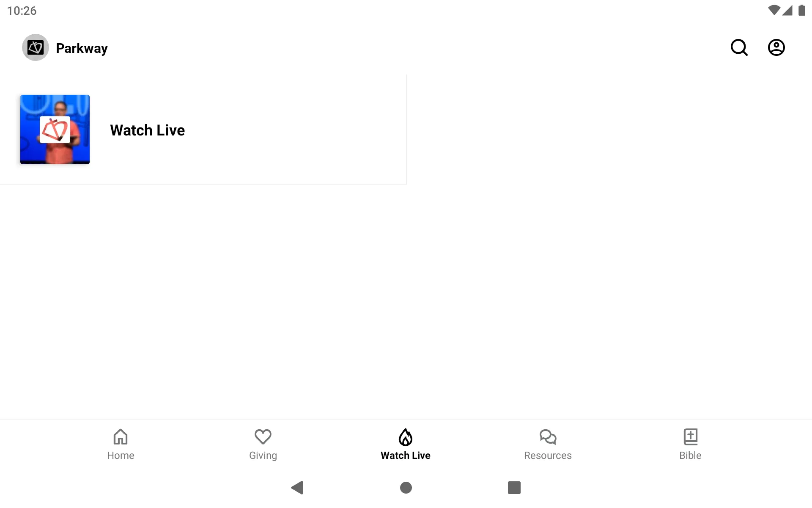
Task: Tap the Watch Live thumbnail image
Action: (x=55, y=130)
